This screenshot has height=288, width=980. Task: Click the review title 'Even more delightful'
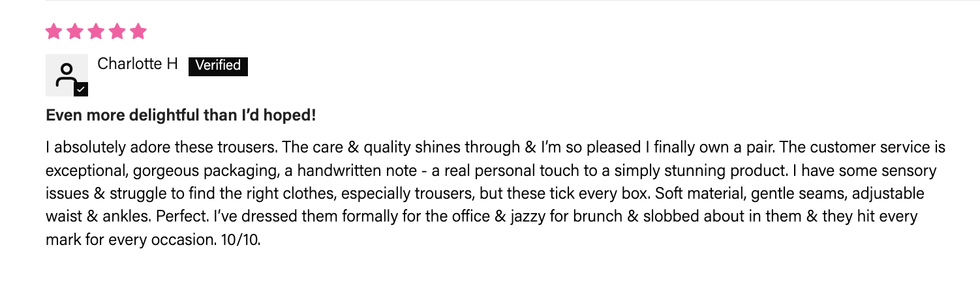coord(181,116)
